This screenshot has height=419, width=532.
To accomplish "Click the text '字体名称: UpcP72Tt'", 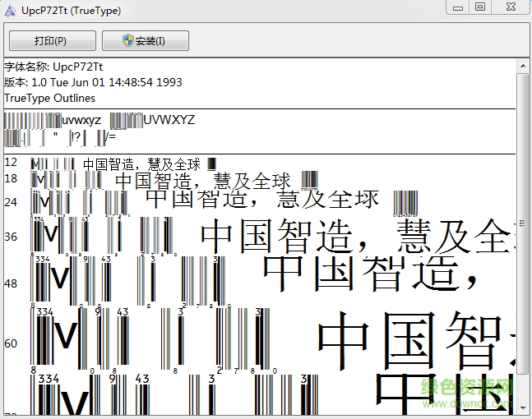I will tap(53, 67).
